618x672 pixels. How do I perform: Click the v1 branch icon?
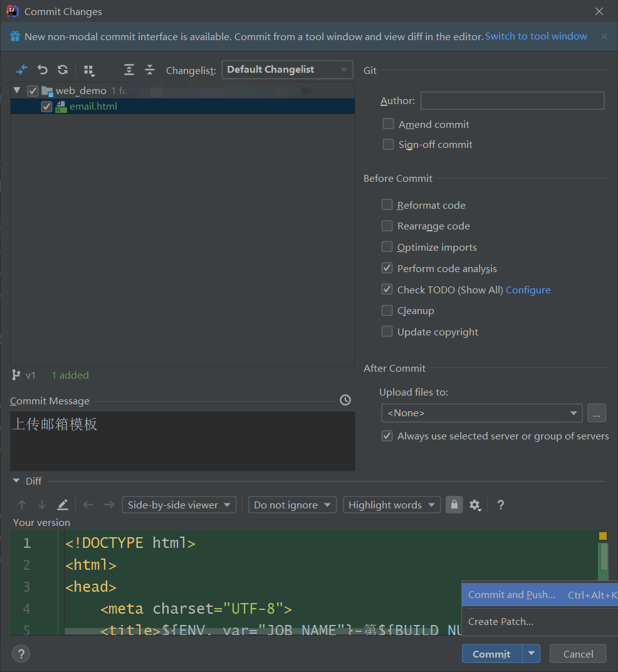(16, 375)
